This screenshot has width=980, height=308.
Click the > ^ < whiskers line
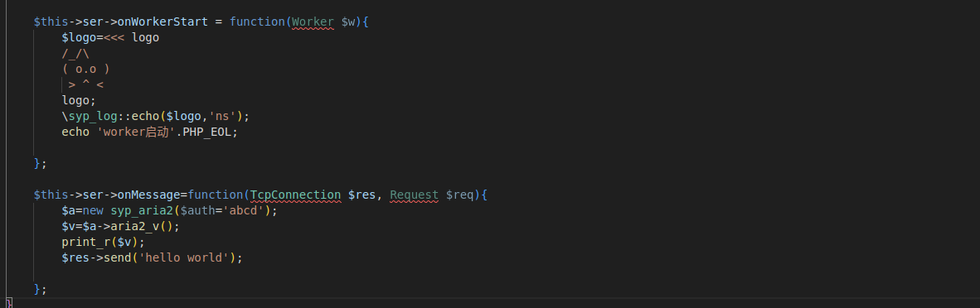coord(86,85)
